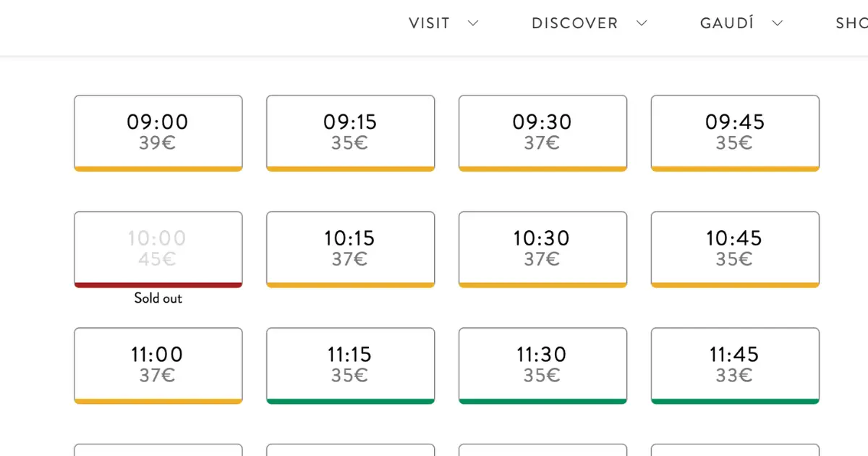Expand the Discover menu chevron
The width and height of the screenshot is (868, 456).
(642, 23)
